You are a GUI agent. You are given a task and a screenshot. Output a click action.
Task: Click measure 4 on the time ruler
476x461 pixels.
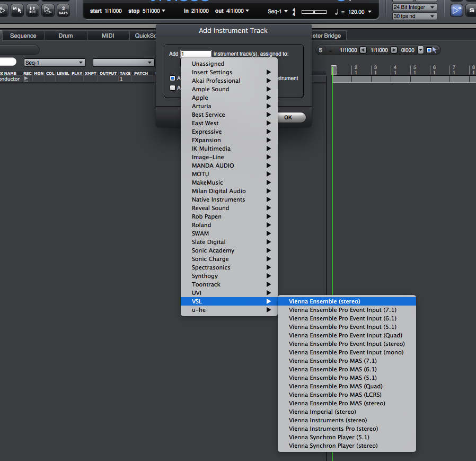(395, 69)
